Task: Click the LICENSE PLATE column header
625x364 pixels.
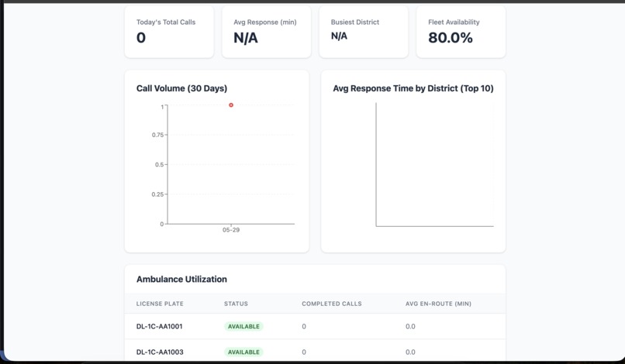Action: tap(160, 304)
